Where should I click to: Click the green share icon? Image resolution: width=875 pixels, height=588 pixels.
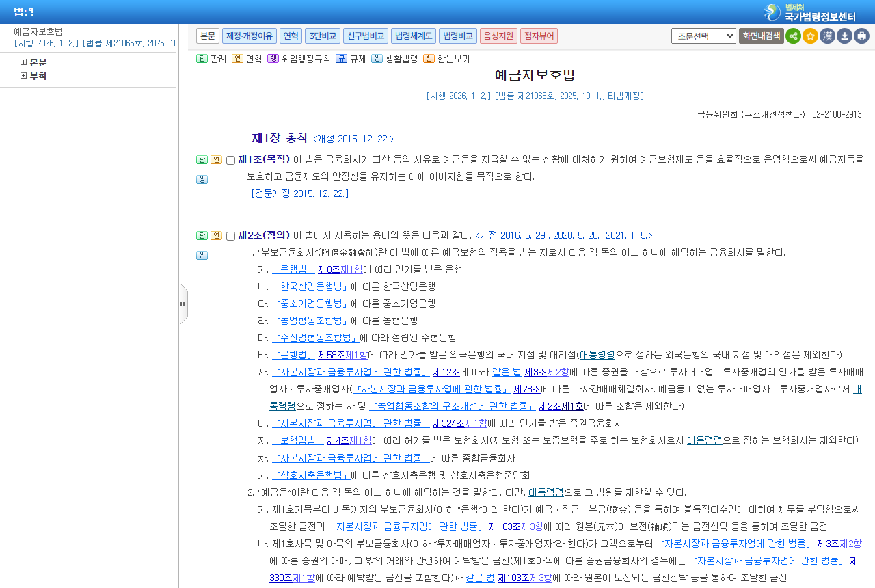[793, 36]
